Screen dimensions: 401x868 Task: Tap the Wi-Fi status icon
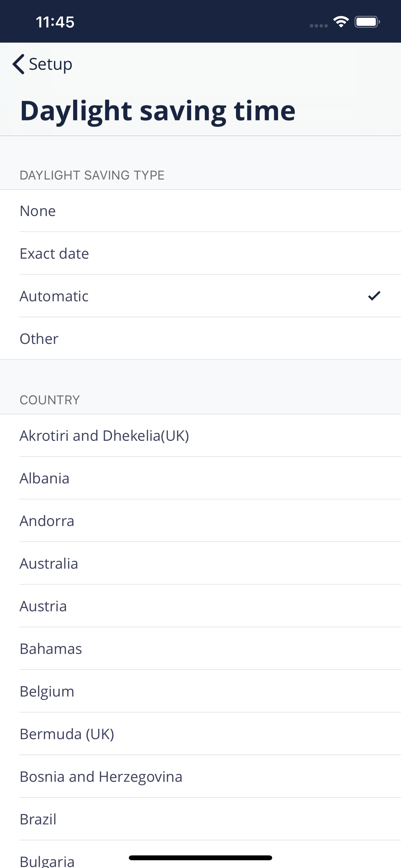pyautogui.click(x=341, y=22)
